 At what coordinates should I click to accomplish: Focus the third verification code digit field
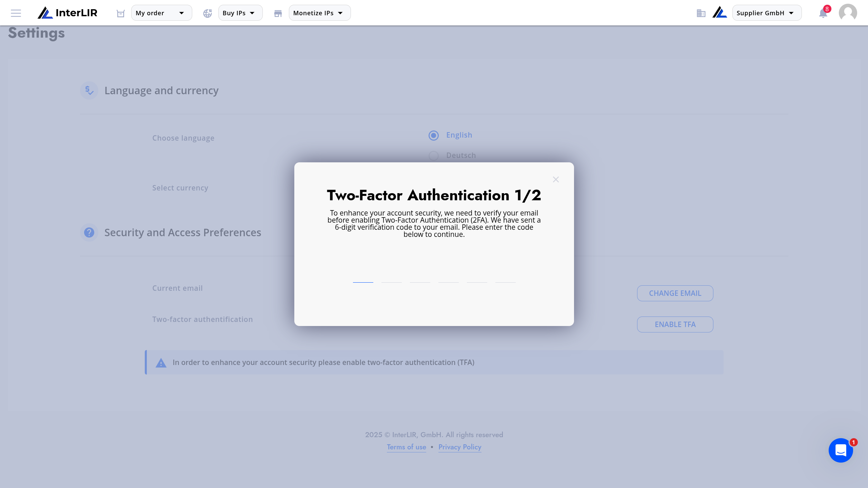click(420, 273)
